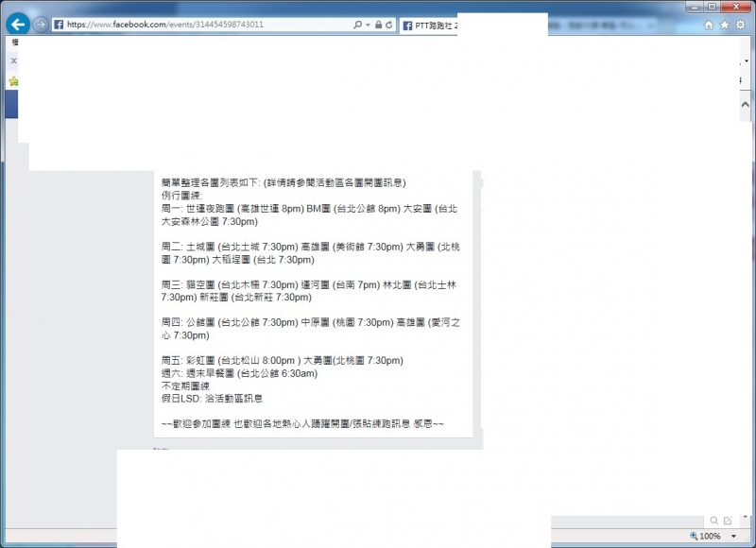Expand the address bar autocomplete dropdown arrow

pos(368,25)
